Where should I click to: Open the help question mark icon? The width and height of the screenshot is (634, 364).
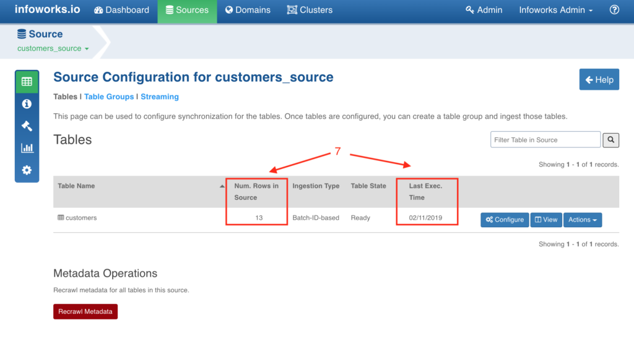pos(614,10)
